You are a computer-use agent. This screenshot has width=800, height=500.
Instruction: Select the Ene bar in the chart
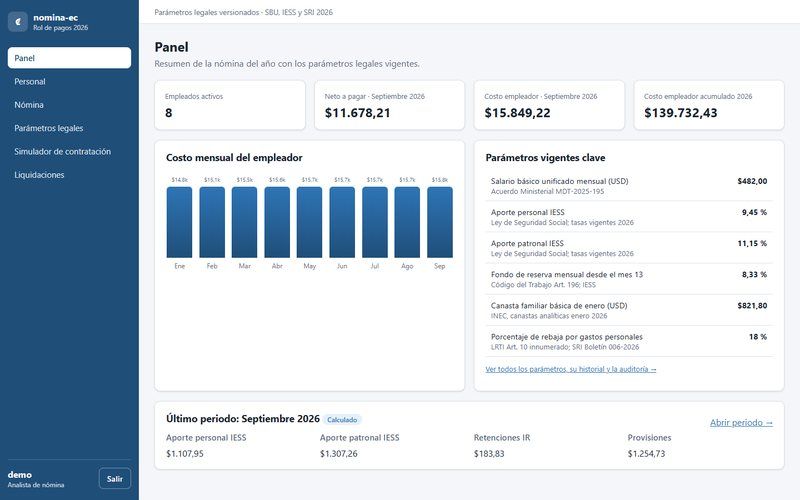tap(180, 222)
